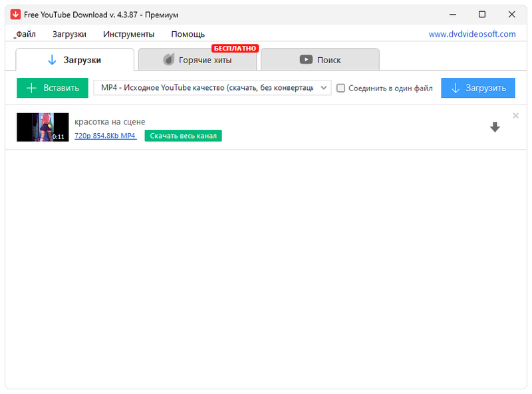Minimize the Free YouTube Download window
532x394 pixels.
(x=453, y=15)
